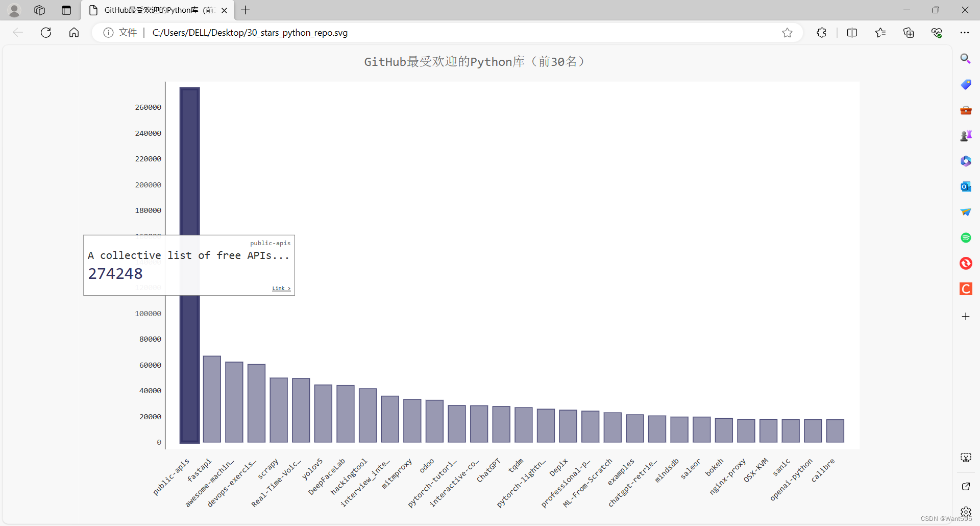Open the sidebar search icon
The height and width of the screenshot is (526, 980).
tap(965, 59)
